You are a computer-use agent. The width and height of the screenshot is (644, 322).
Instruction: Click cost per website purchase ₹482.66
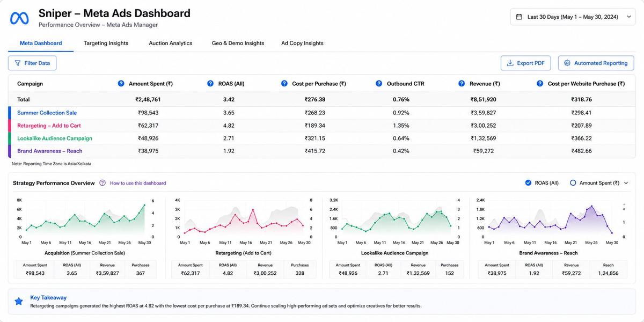pos(581,151)
